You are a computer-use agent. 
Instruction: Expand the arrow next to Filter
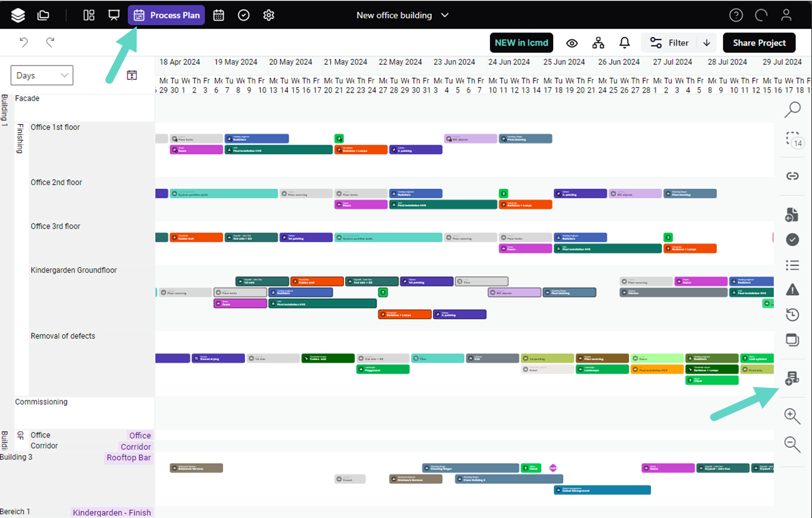tap(706, 43)
